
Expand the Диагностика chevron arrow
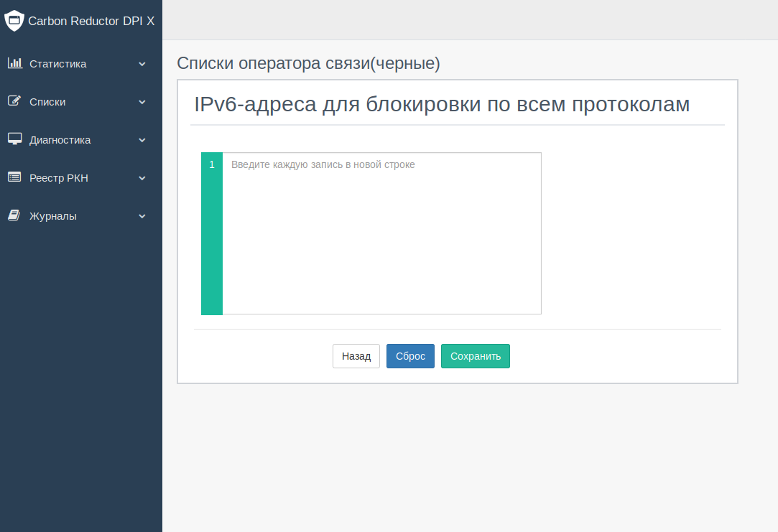[x=142, y=140]
